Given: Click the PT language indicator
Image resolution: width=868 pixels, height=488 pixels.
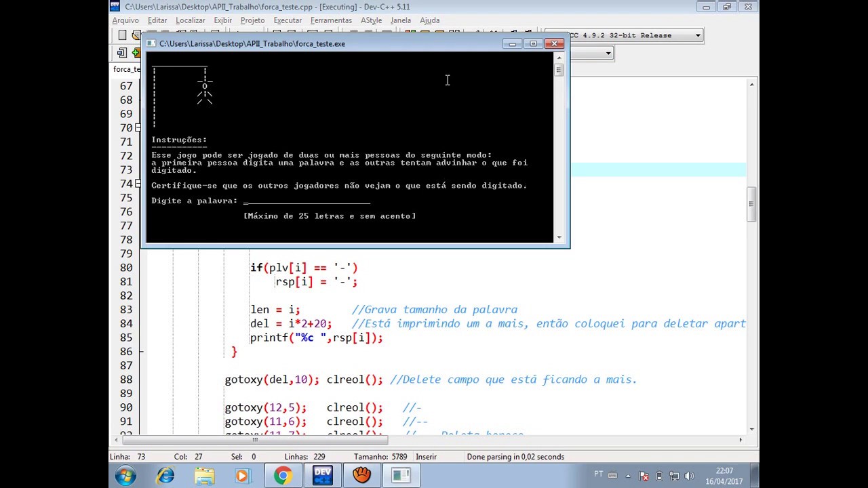Looking at the screenshot, I should [599, 474].
